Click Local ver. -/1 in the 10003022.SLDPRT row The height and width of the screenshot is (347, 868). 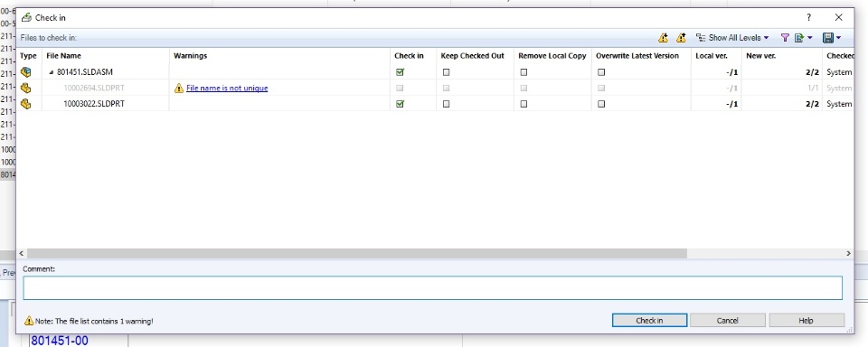(732, 104)
